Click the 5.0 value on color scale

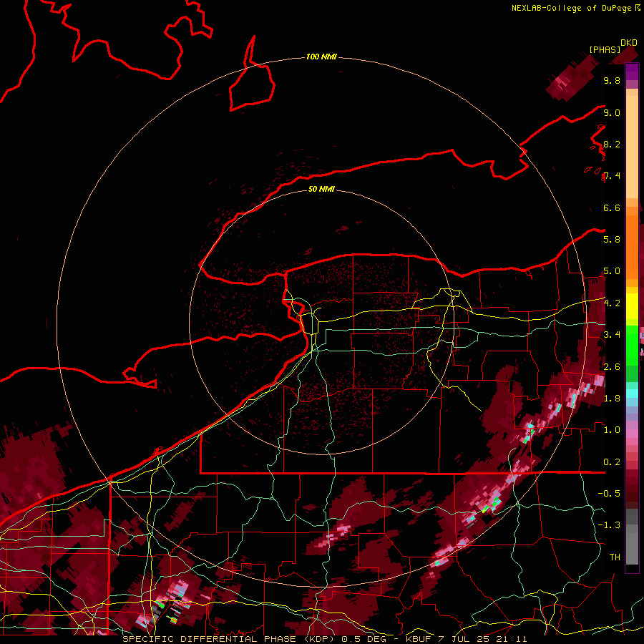(x=612, y=271)
